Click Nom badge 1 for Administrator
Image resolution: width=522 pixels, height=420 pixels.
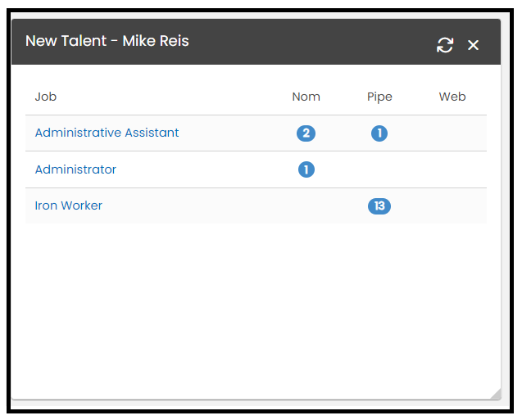coord(306,169)
